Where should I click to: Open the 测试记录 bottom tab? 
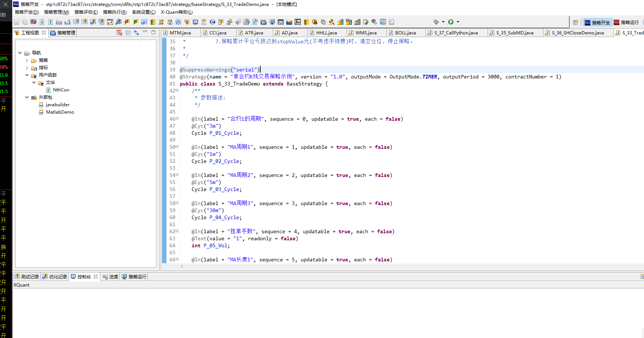(27, 277)
